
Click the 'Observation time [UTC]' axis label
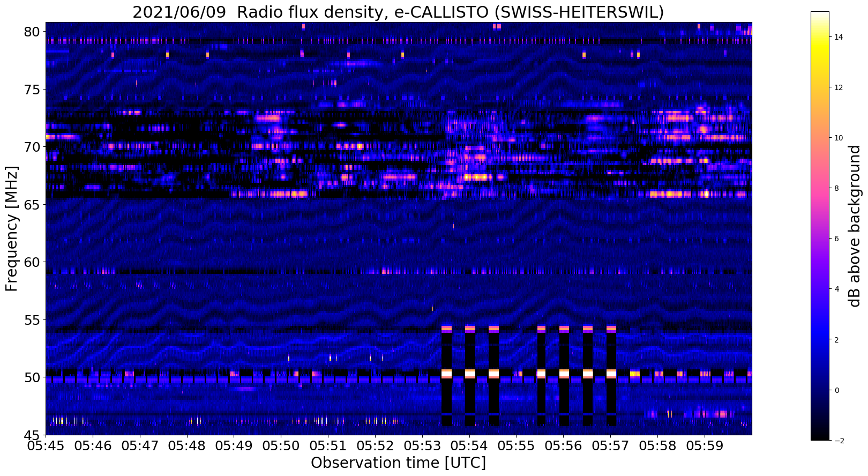coord(399,463)
